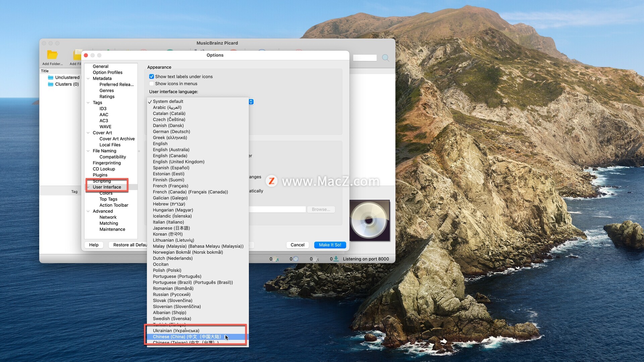Click Tag column header in Picard

pos(74,192)
